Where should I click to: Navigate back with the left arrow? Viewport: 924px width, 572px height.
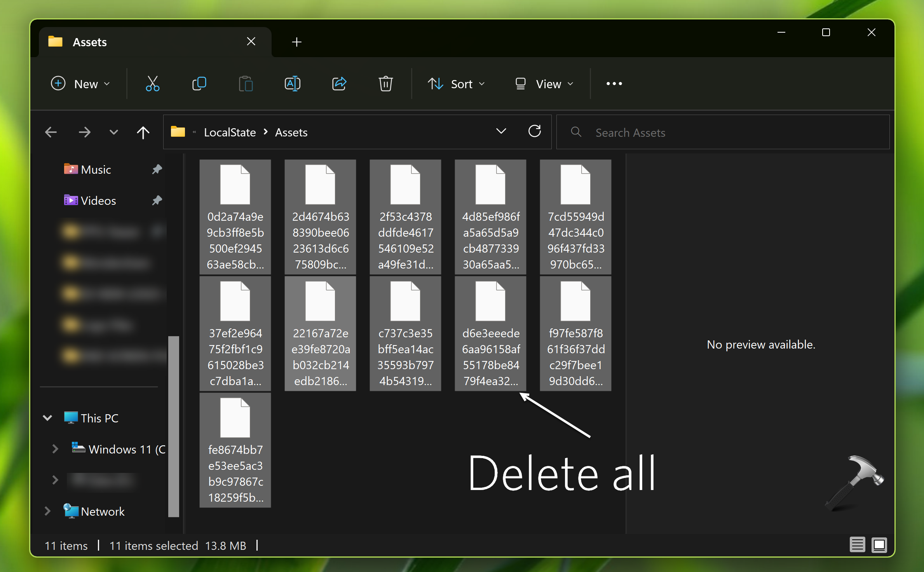51,133
